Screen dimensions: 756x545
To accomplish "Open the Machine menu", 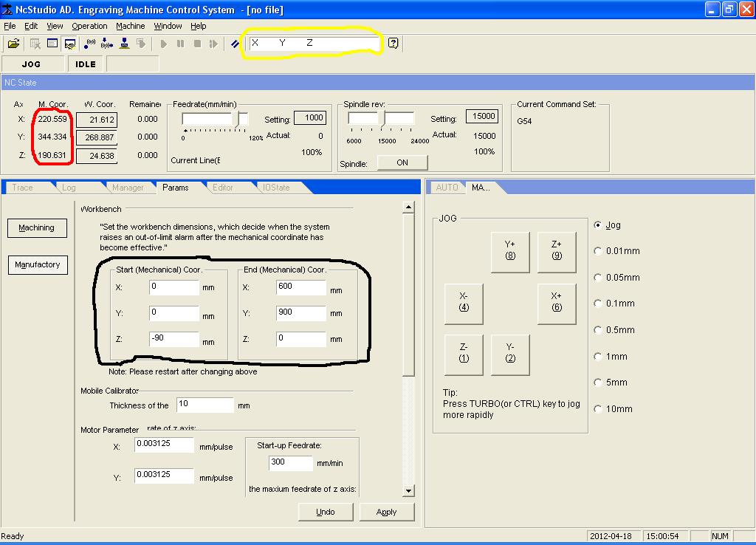I will [130, 26].
